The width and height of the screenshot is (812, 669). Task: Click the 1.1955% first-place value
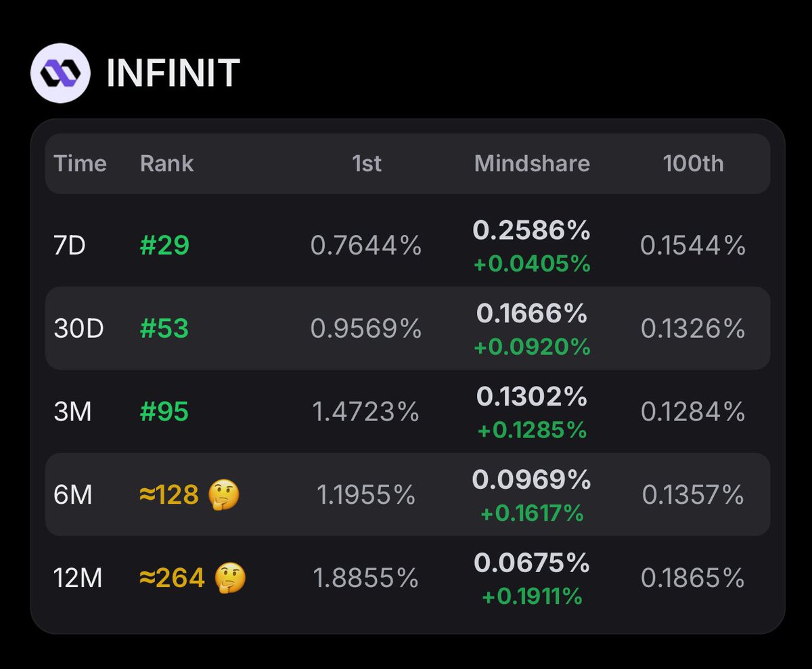[366, 495]
